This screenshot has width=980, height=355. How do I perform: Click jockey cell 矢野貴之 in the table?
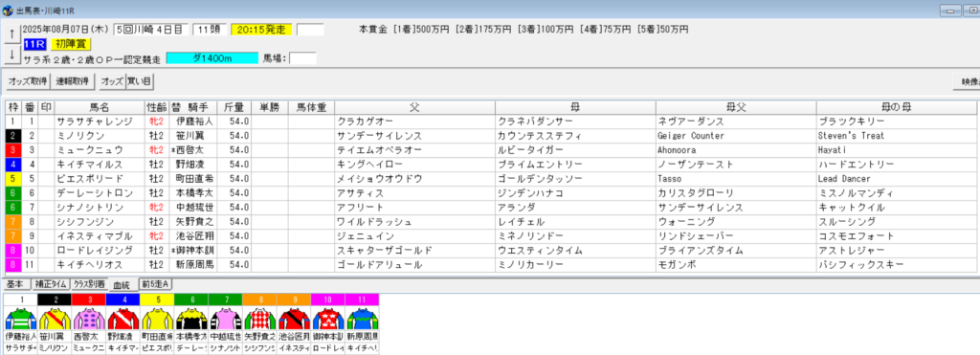194,221
